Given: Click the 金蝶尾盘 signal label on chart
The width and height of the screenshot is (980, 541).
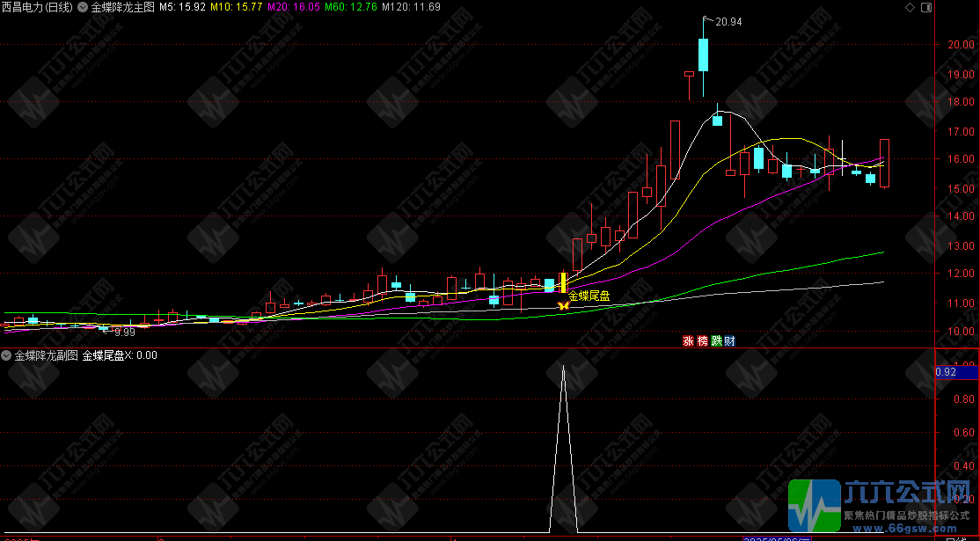Looking at the screenshot, I should coord(589,296).
